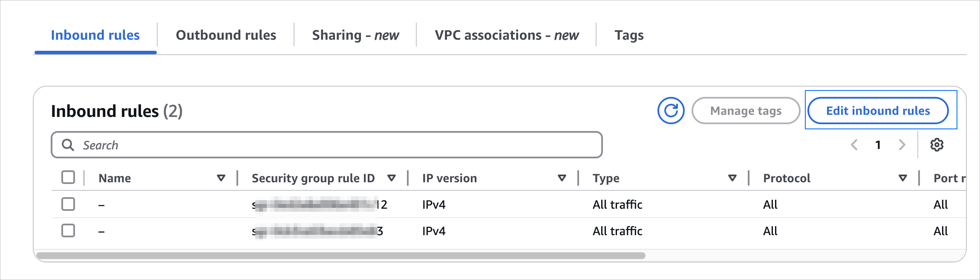The height and width of the screenshot is (280, 980).
Task: Click the horizontal table scrollbar
Action: coord(341,256)
